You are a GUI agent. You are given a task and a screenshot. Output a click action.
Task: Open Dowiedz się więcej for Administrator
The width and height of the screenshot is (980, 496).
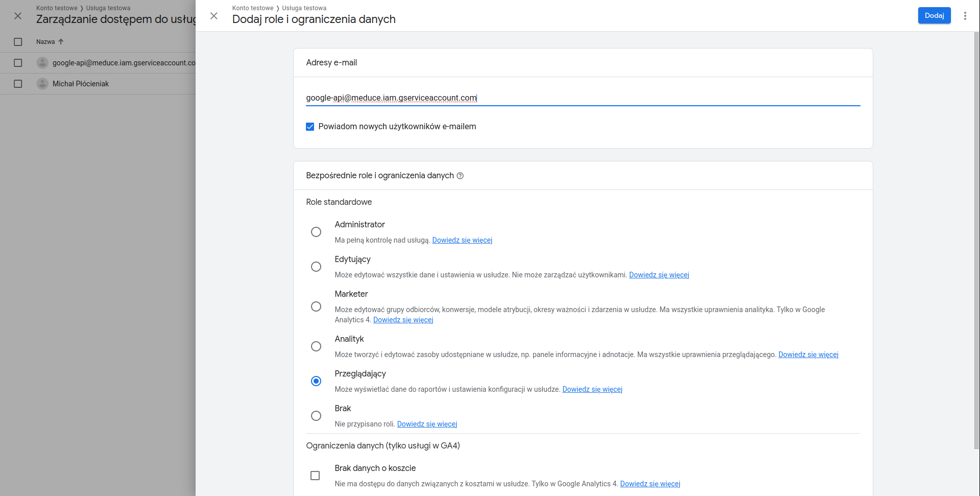click(x=462, y=240)
